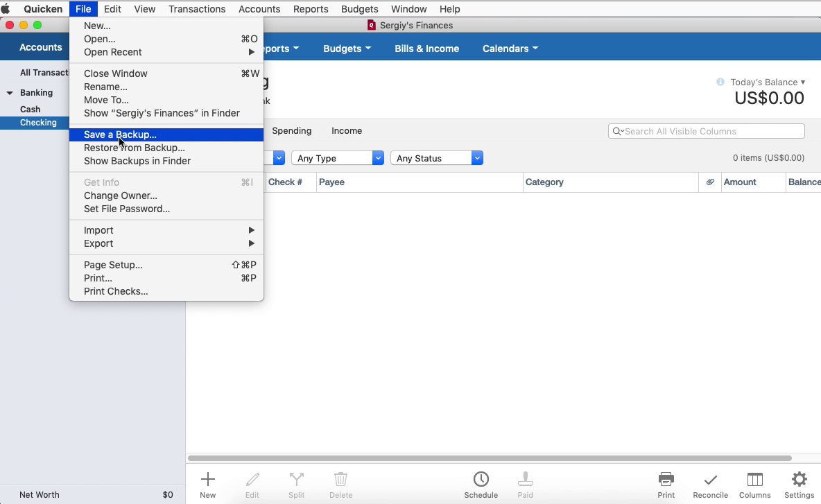Click the search magnifier icon
This screenshot has width=821, height=504.
pyautogui.click(x=617, y=131)
